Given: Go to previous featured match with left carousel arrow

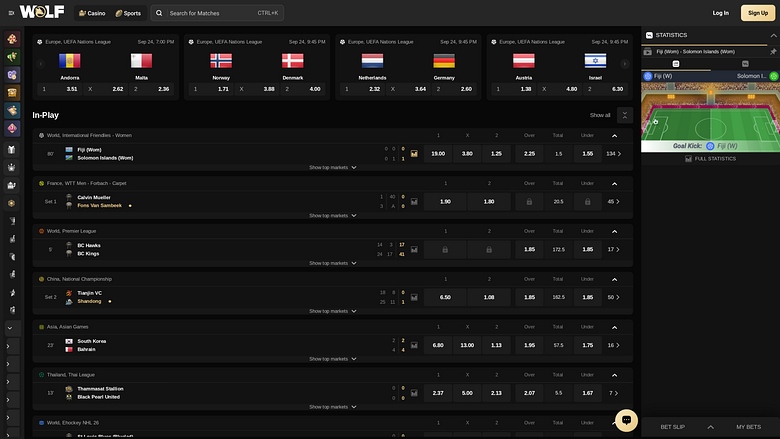Looking at the screenshot, I should tap(41, 64).
